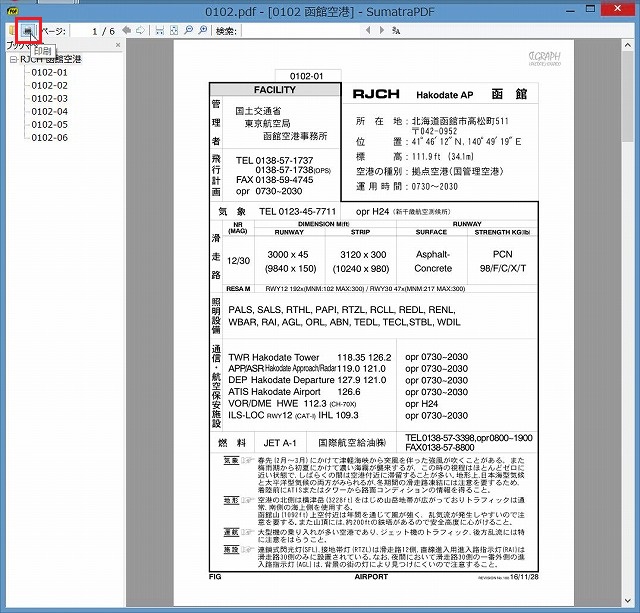Viewport: 640px width, 613px height.
Task: Select the Fit Page view icon
Action: coord(174,30)
